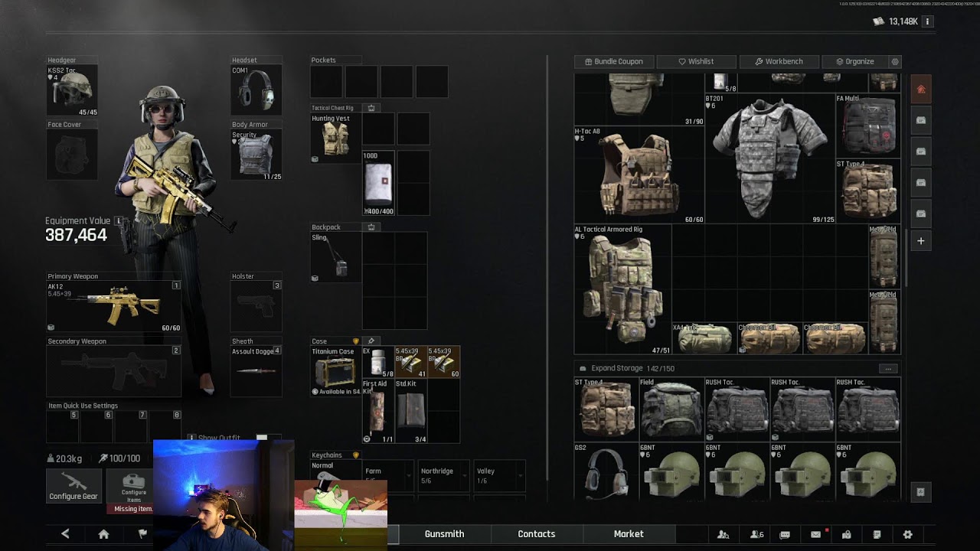Click Configure Gear button

(x=73, y=486)
